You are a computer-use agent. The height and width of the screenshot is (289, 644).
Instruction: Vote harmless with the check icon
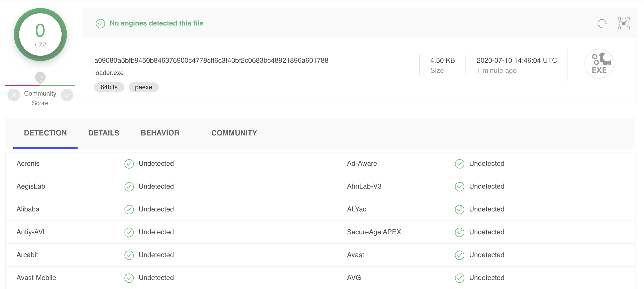coord(67,95)
